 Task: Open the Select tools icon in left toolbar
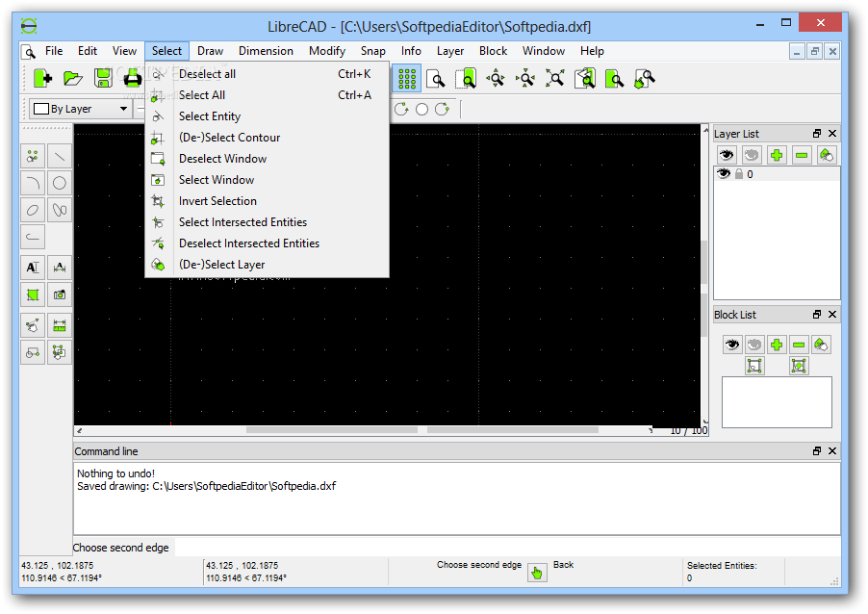click(x=60, y=352)
